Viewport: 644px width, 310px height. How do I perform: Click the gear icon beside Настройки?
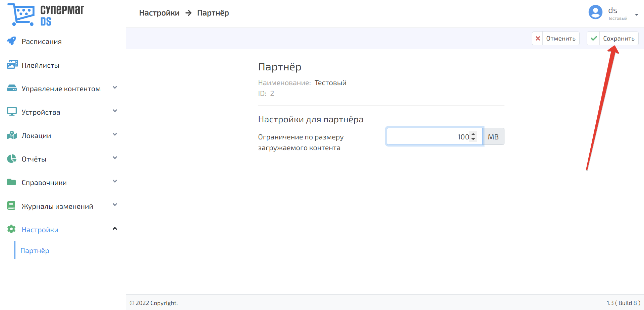(11, 229)
